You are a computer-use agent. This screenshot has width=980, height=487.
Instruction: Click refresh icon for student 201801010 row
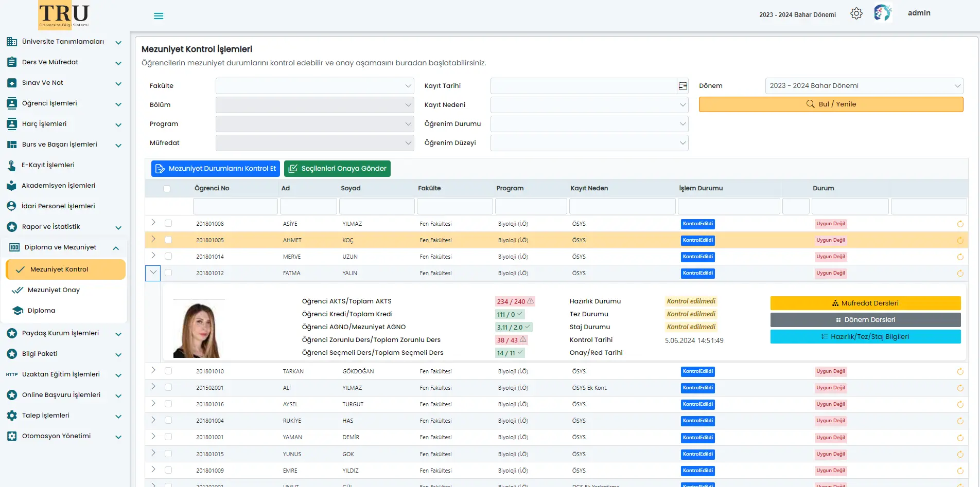pyautogui.click(x=960, y=372)
